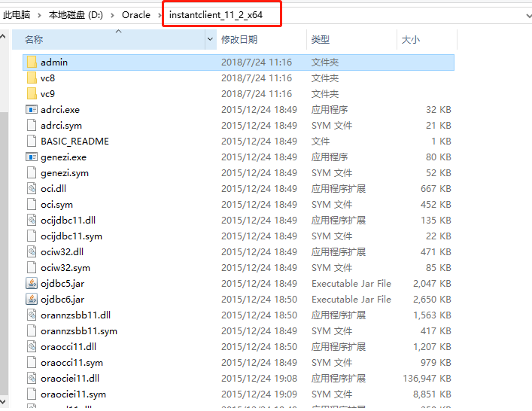Select the ociw32.dll file icon
Screen dimensions: 532x411
pyautogui.click(x=32, y=252)
